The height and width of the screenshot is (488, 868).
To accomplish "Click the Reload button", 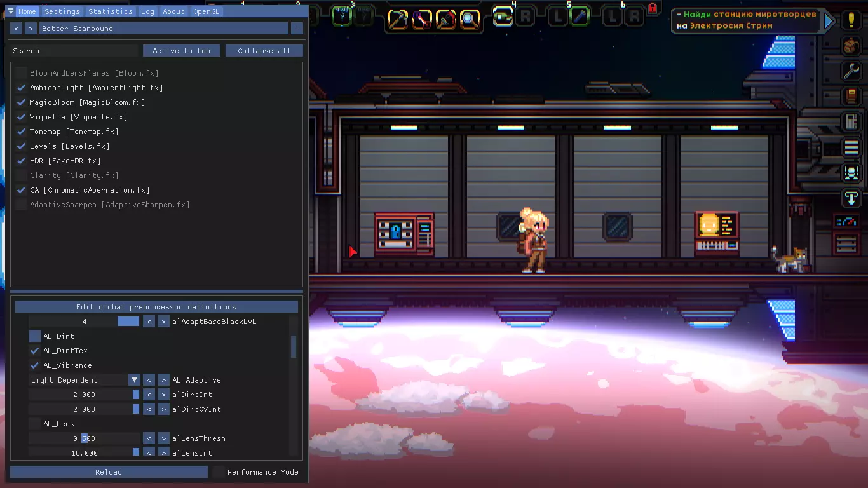I will pos(109,472).
